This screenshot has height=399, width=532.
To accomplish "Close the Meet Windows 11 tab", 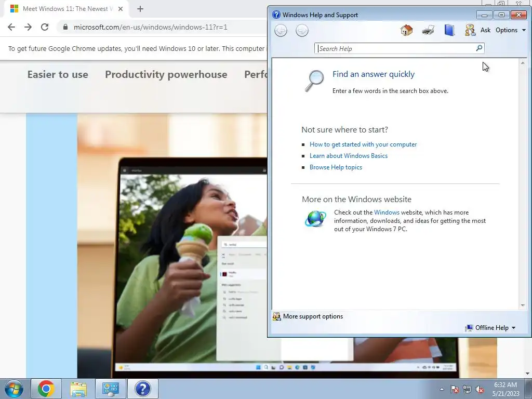I will pyautogui.click(x=121, y=9).
